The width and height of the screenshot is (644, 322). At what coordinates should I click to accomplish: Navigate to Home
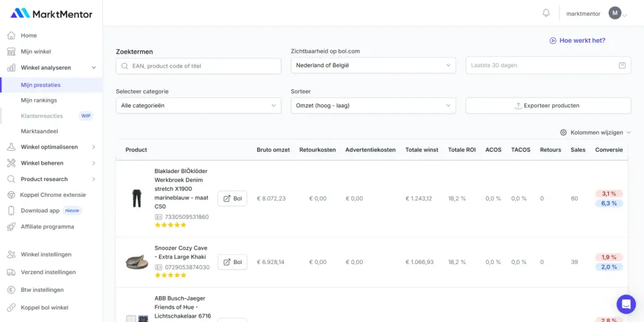[29, 35]
